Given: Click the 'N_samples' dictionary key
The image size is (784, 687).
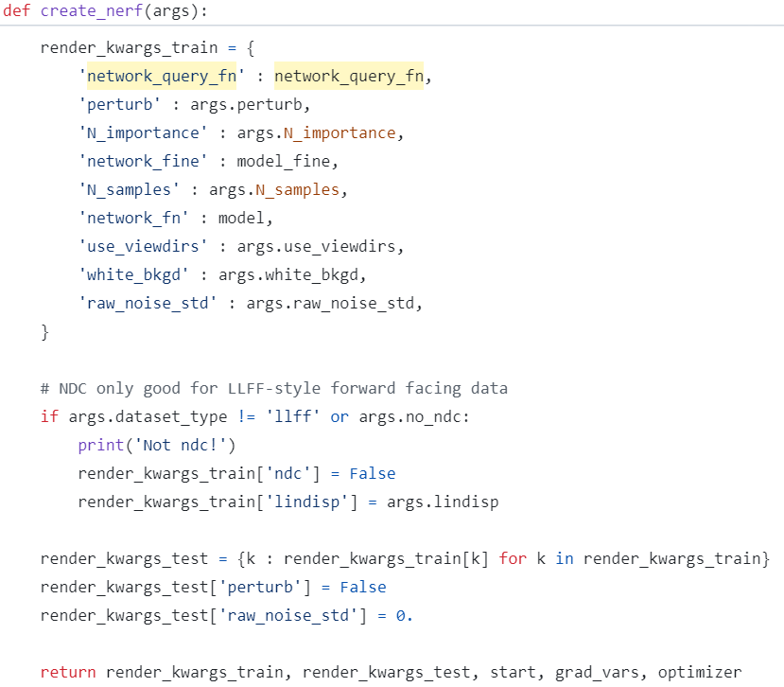Looking at the screenshot, I should [x=129, y=189].
